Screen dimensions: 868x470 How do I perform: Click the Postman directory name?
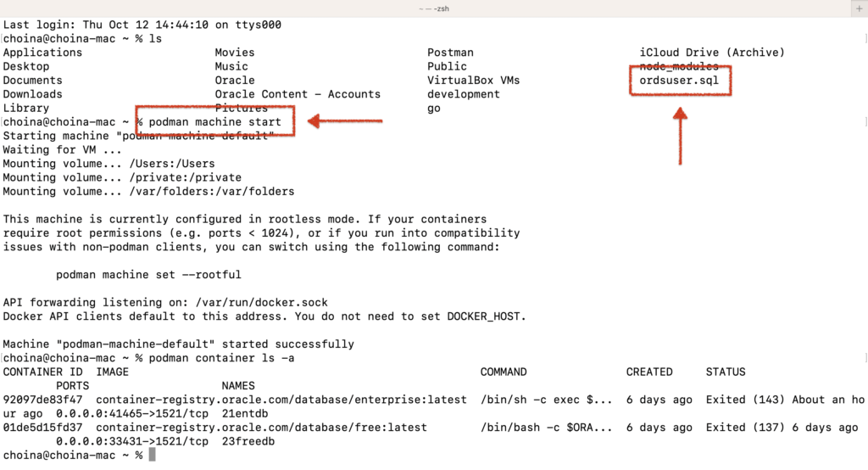(450, 53)
